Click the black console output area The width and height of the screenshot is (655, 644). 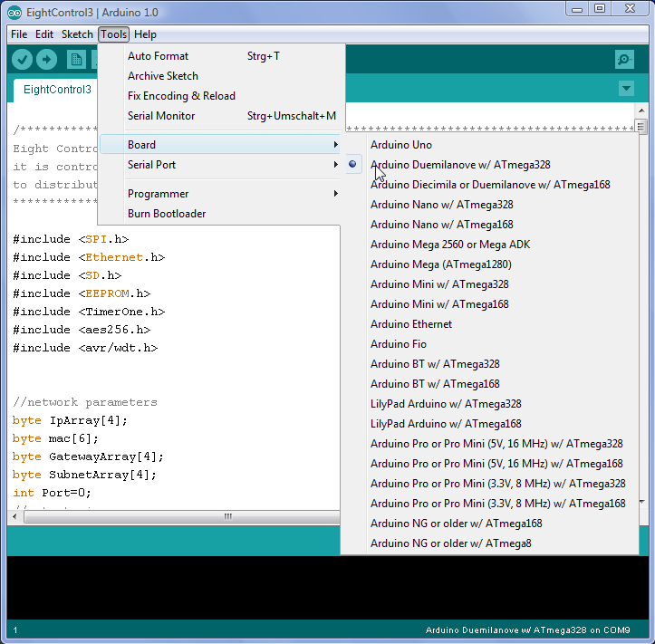(x=328, y=588)
